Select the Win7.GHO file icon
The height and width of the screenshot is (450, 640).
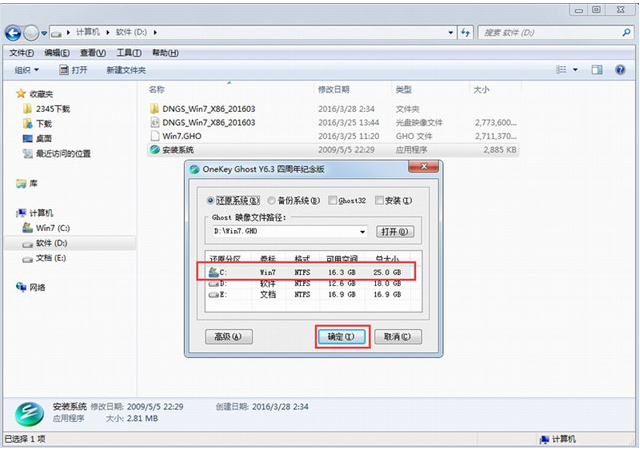(154, 136)
